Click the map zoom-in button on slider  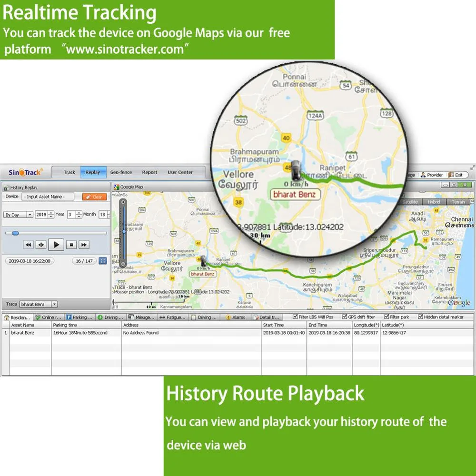click(123, 202)
